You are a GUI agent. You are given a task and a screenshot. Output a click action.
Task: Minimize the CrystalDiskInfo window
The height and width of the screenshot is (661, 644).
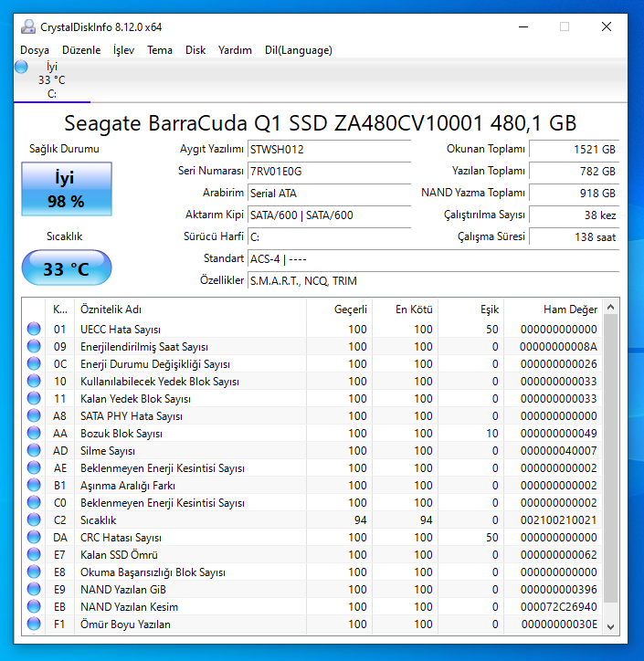point(523,27)
